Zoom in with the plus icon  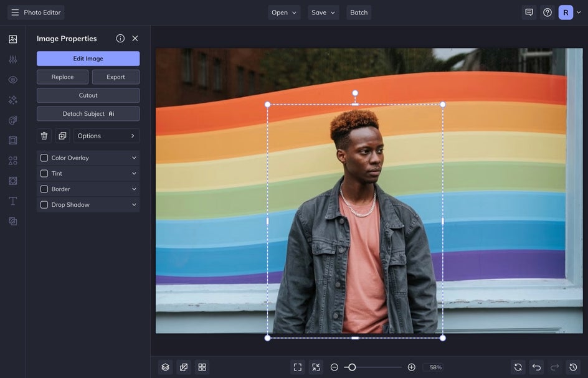(411, 367)
